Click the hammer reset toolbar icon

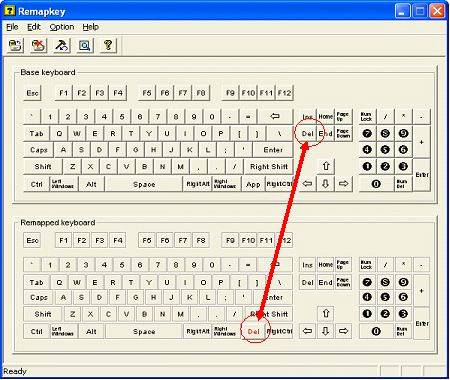62,45
